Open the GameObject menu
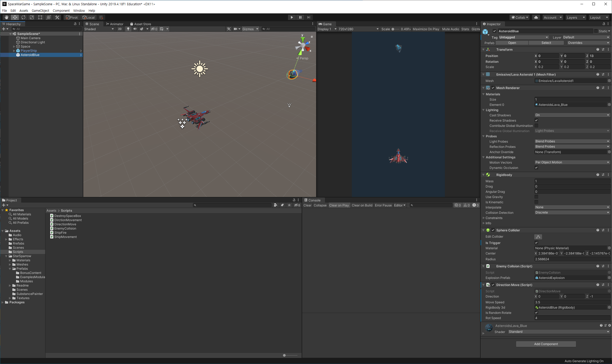 (40, 11)
